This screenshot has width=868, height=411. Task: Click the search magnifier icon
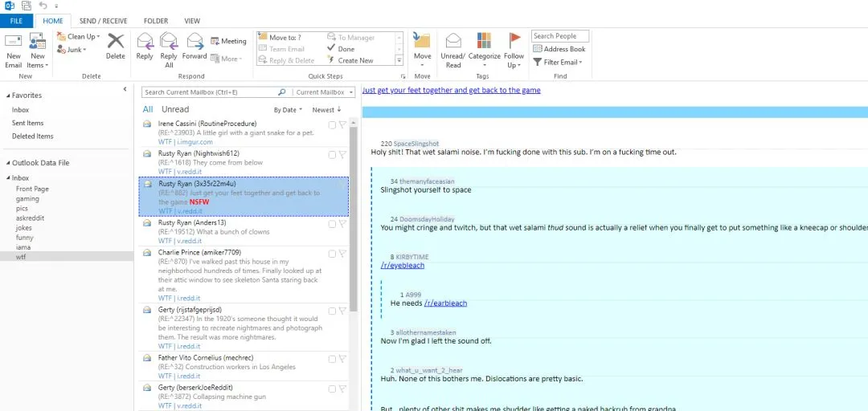click(x=282, y=92)
